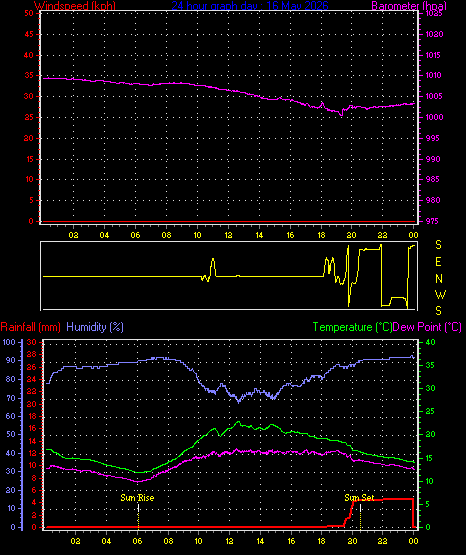Pick the 16 rainfall axis label

click(x=32, y=428)
